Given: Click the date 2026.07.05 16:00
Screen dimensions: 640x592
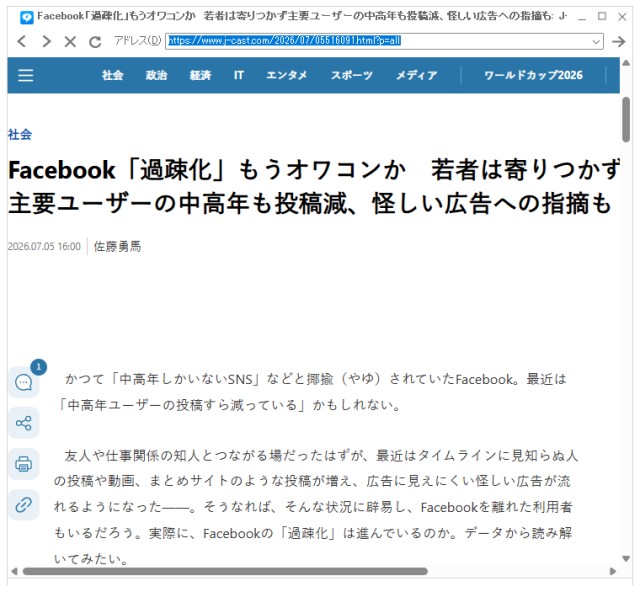Looking at the screenshot, I should click(44, 247).
